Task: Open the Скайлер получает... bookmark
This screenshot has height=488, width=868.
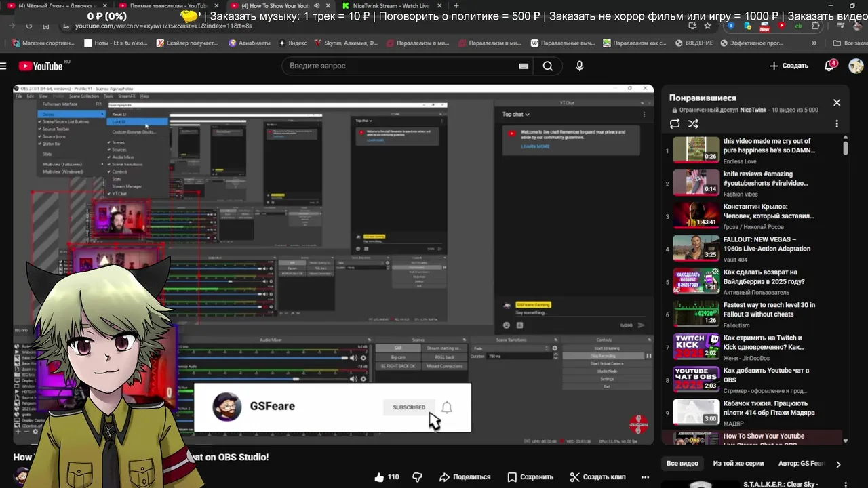Action: coord(187,43)
